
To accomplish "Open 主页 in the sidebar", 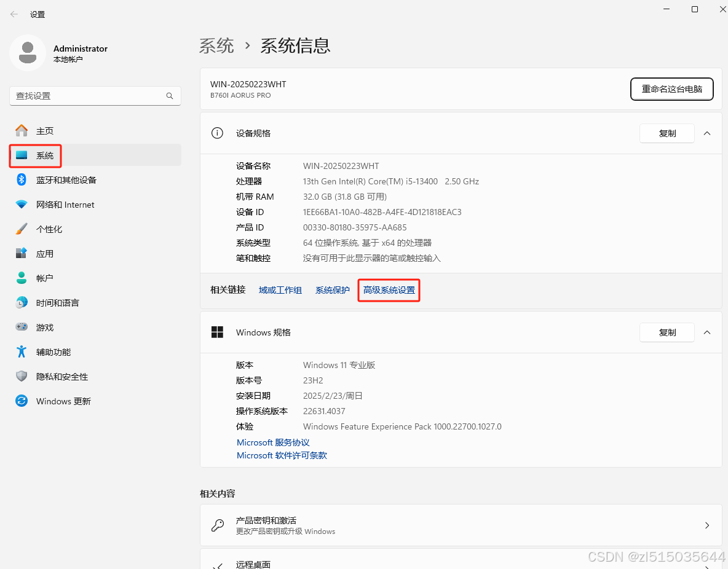I will tap(95, 131).
